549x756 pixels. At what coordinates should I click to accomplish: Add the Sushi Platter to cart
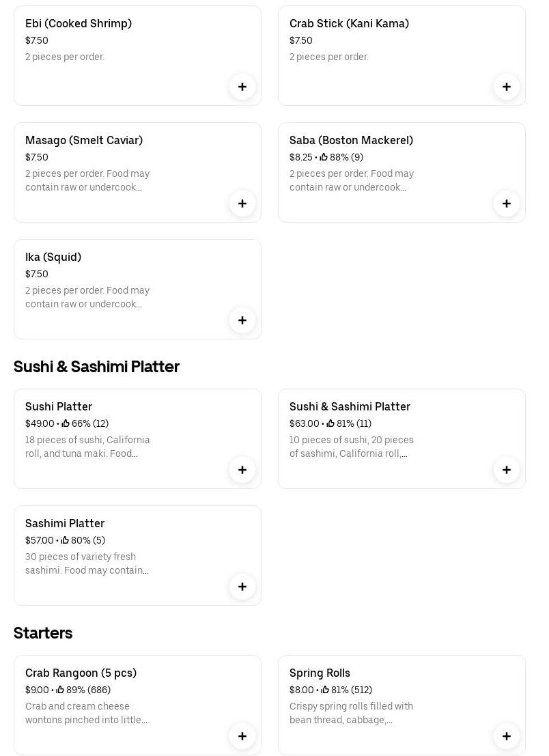[242, 470]
